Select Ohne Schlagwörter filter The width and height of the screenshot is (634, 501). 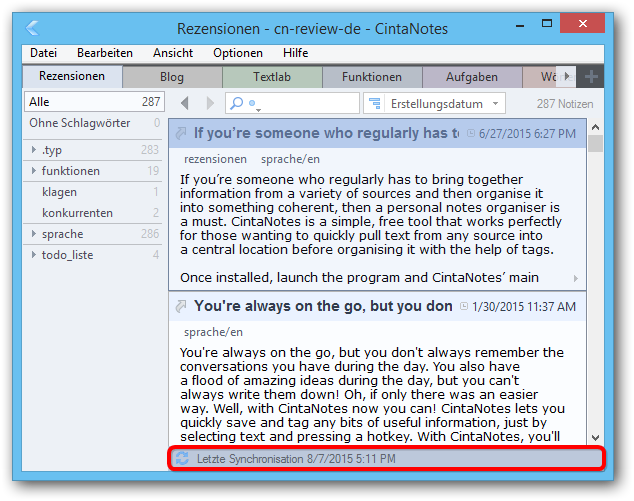[94, 123]
